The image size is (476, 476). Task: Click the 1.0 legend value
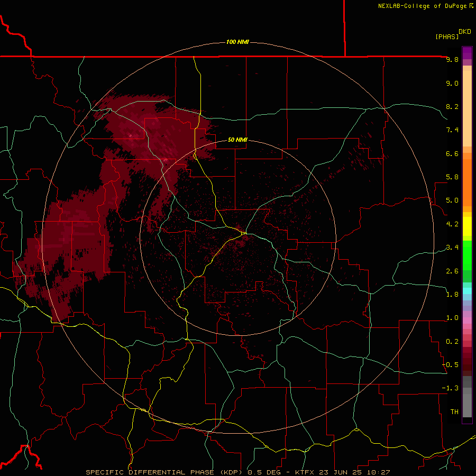[x=452, y=318]
